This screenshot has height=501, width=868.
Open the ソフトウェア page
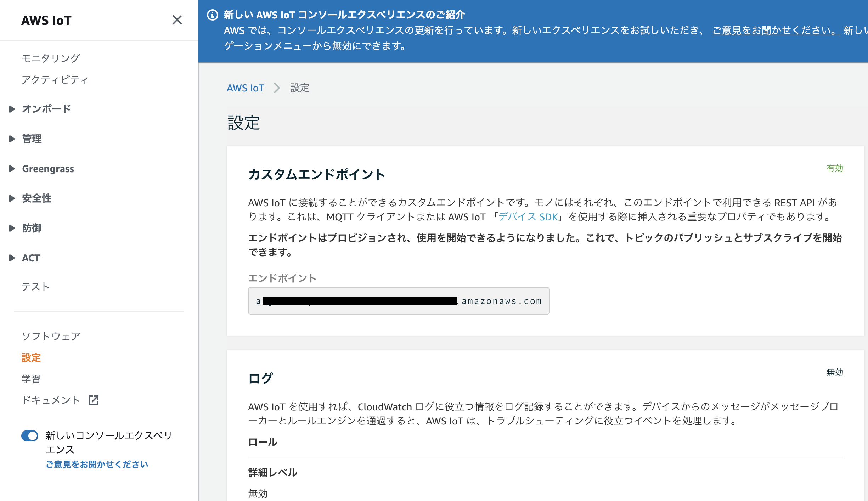pos(51,336)
